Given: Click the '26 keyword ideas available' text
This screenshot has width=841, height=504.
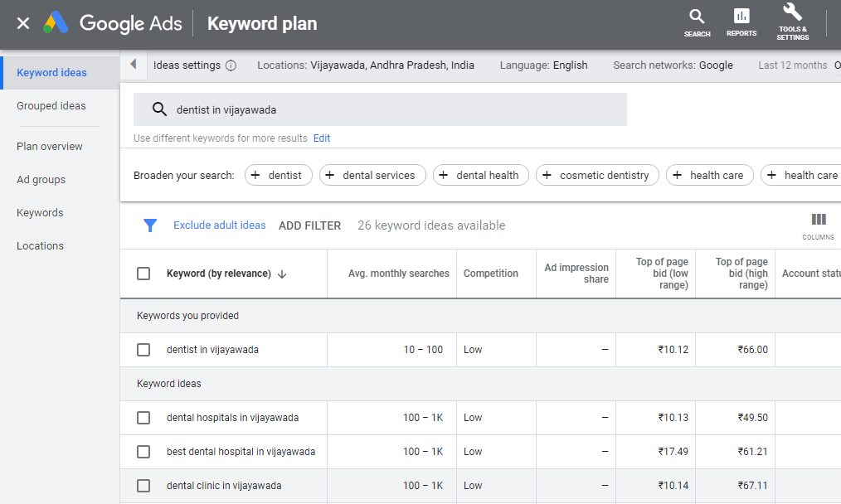Looking at the screenshot, I should (x=431, y=225).
